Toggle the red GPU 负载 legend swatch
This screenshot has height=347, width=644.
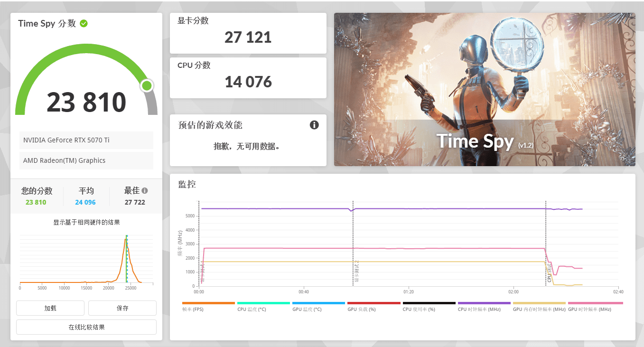tap(373, 303)
